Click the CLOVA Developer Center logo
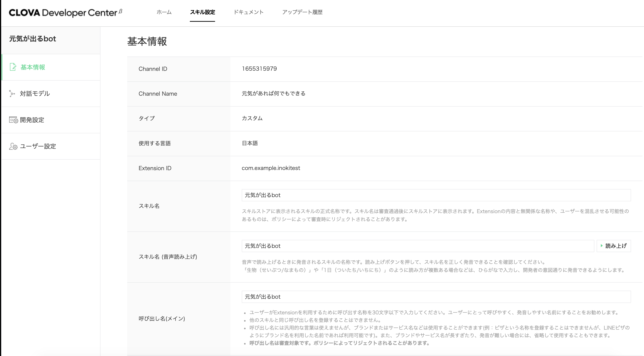Viewport: 644px width, 356px height. point(64,12)
